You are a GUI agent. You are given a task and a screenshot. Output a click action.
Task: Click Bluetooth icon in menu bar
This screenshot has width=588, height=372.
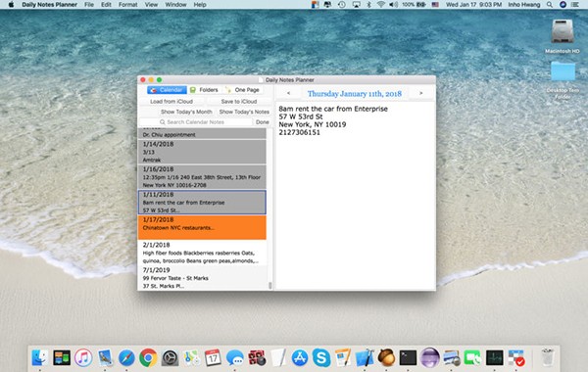click(369, 5)
